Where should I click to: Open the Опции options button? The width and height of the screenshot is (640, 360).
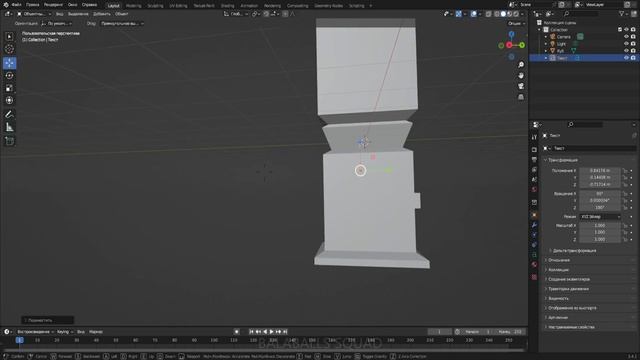point(516,23)
